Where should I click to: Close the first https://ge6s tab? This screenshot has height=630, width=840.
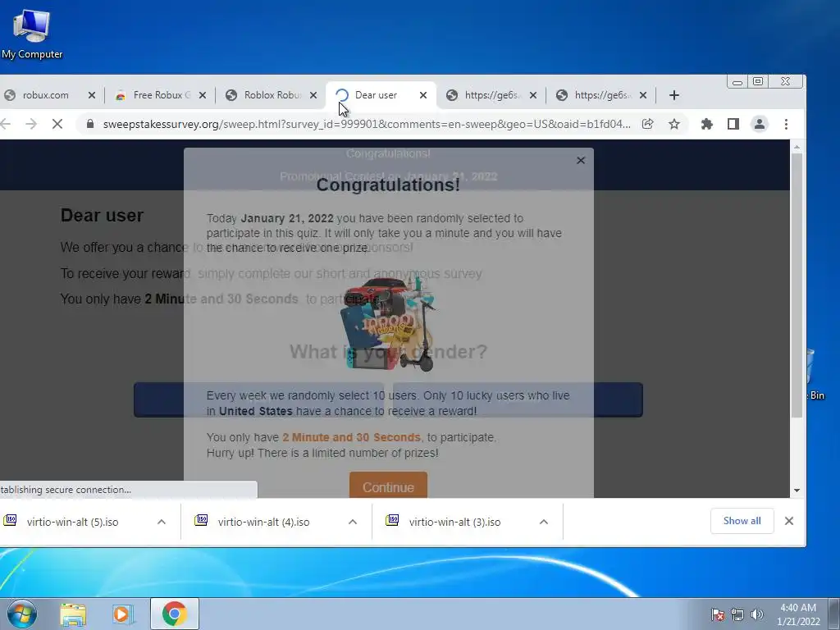tap(533, 95)
